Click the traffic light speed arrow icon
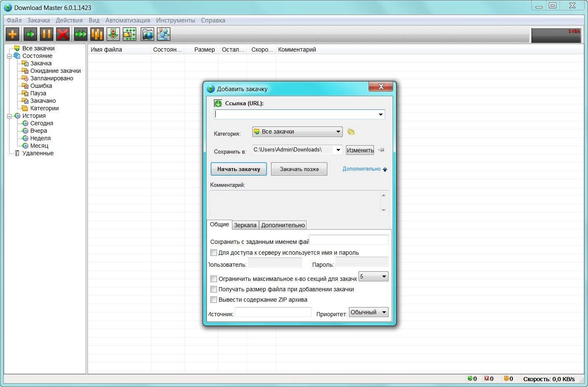Screen dimensions: 588x387 point(113,34)
